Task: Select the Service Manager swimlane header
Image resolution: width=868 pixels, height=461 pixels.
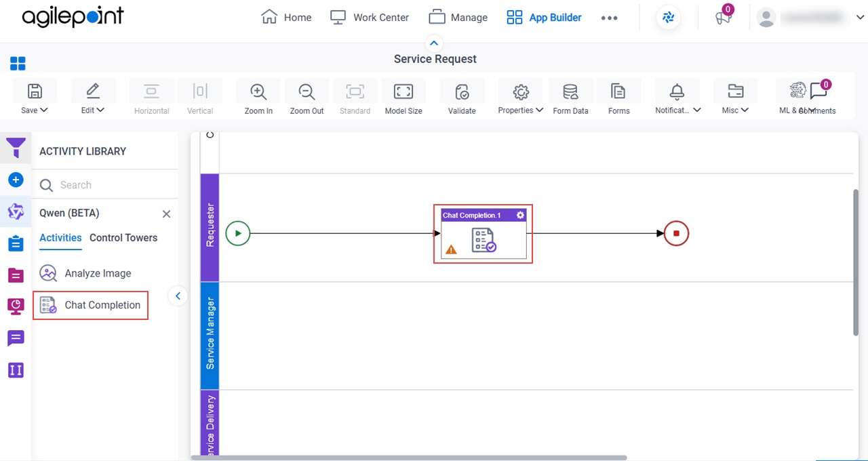Action: [210, 336]
